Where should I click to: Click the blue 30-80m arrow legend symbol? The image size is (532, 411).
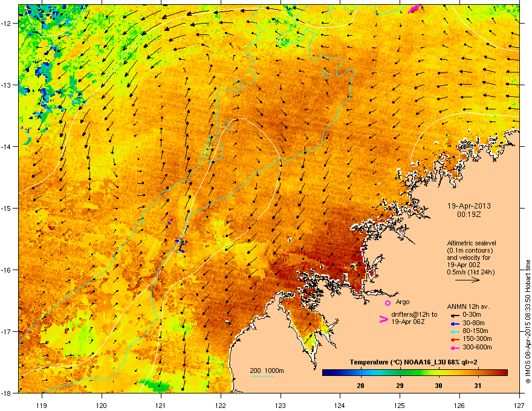coord(455,323)
